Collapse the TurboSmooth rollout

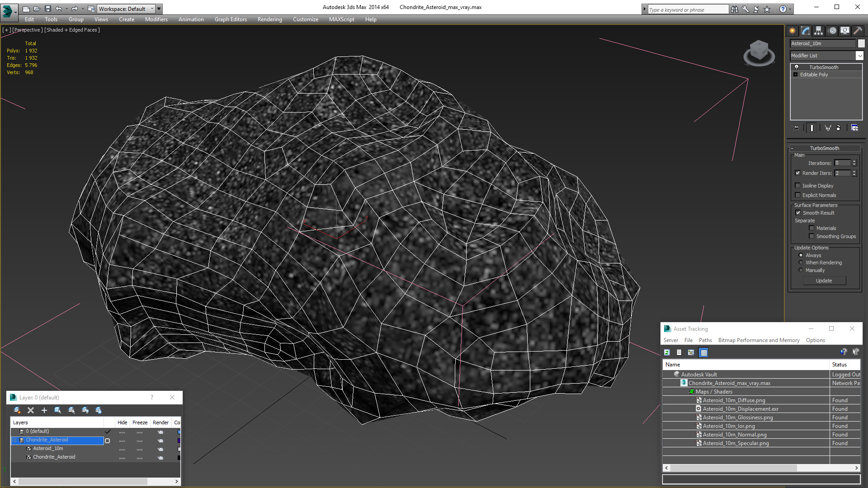click(792, 148)
